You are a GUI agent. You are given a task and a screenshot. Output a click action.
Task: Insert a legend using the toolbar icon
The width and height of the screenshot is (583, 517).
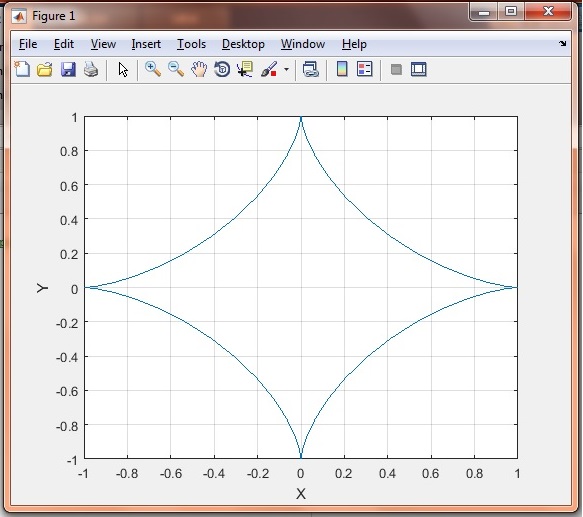pos(364,70)
